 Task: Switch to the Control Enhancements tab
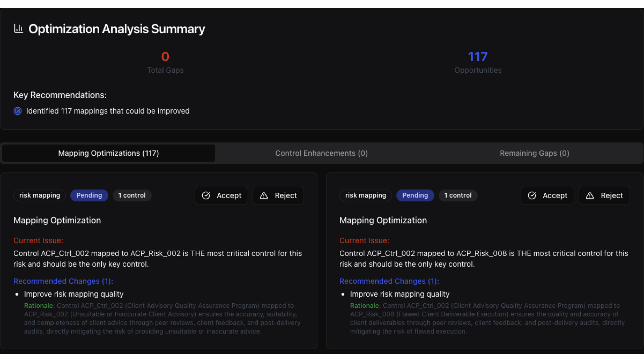(321, 153)
